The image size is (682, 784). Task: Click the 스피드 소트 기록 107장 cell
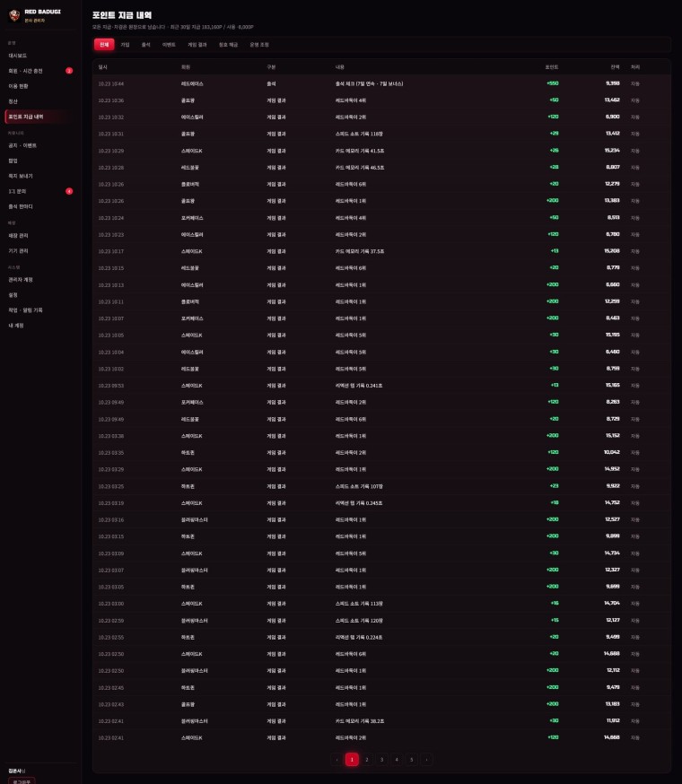pyautogui.click(x=359, y=486)
